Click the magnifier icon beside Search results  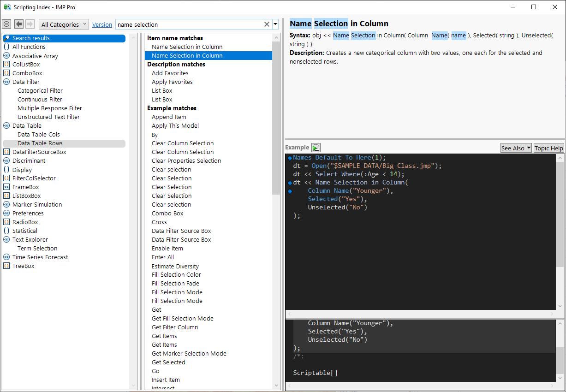click(6, 38)
